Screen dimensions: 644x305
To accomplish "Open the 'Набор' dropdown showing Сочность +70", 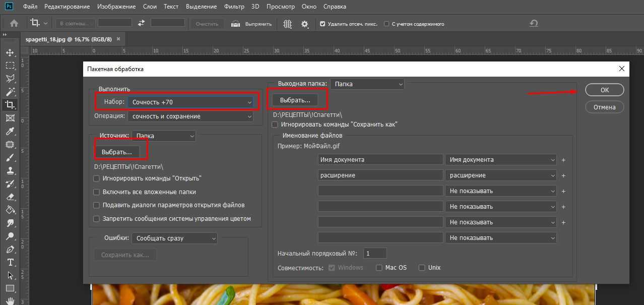I will pyautogui.click(x=190, y=102).
